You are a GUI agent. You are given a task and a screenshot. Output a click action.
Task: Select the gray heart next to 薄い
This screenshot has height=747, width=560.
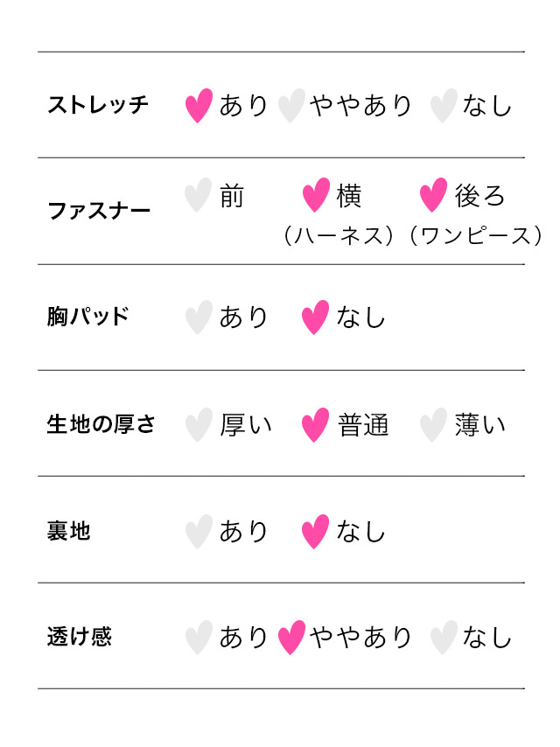tap(433, 425)
